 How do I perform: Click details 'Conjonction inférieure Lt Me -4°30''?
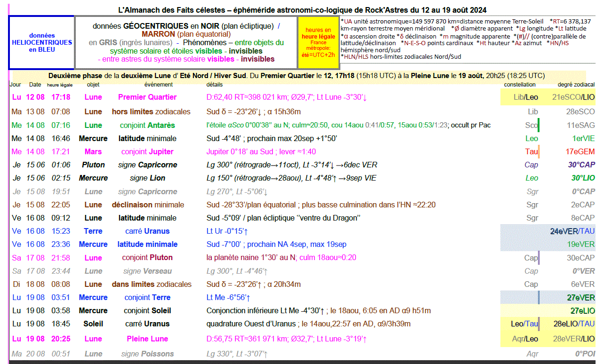coord(266,310)
